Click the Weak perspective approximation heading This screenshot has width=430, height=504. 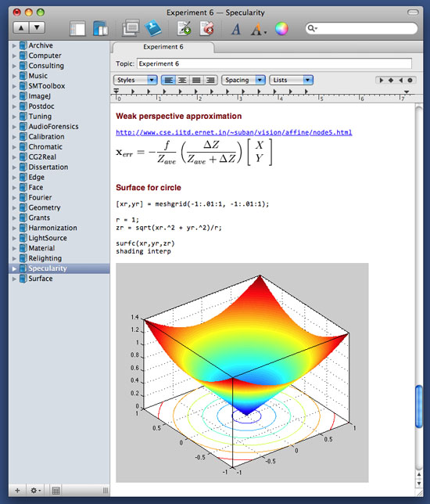point(178,116)
